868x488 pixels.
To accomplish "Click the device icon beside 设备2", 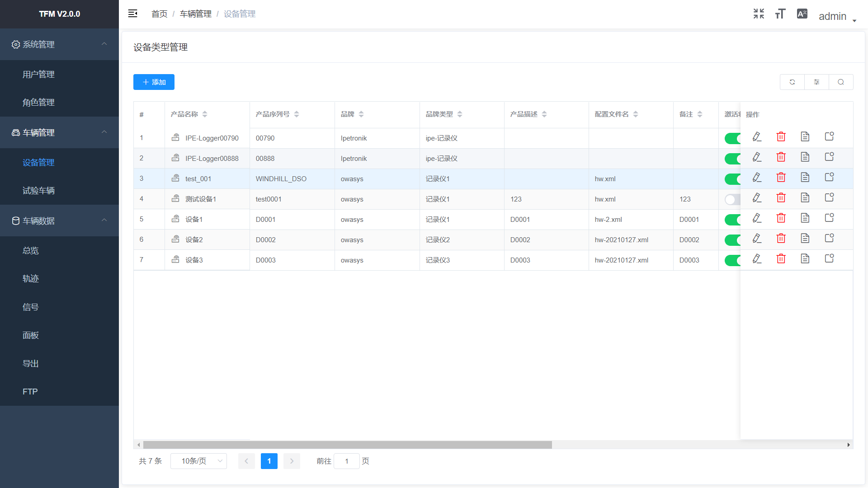I will click(175, 239).
